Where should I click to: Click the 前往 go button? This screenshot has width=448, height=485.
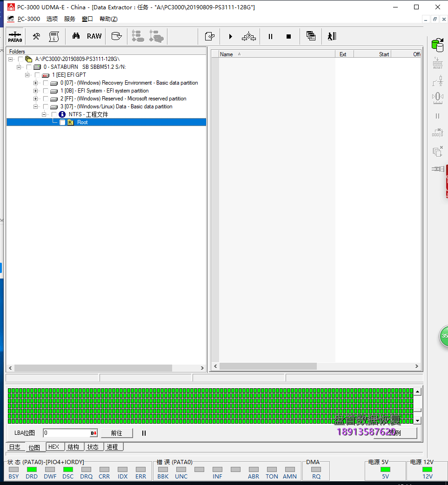tap(117, 433)
